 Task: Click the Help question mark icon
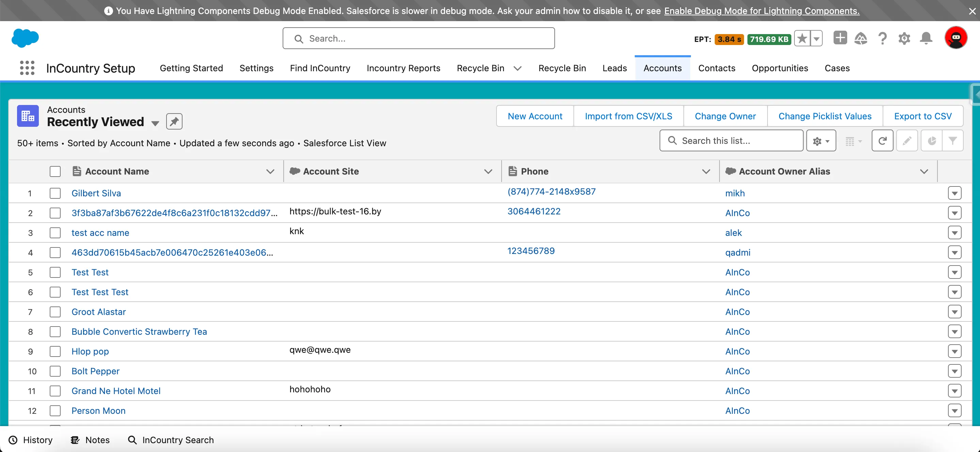(x=883, y=39)
